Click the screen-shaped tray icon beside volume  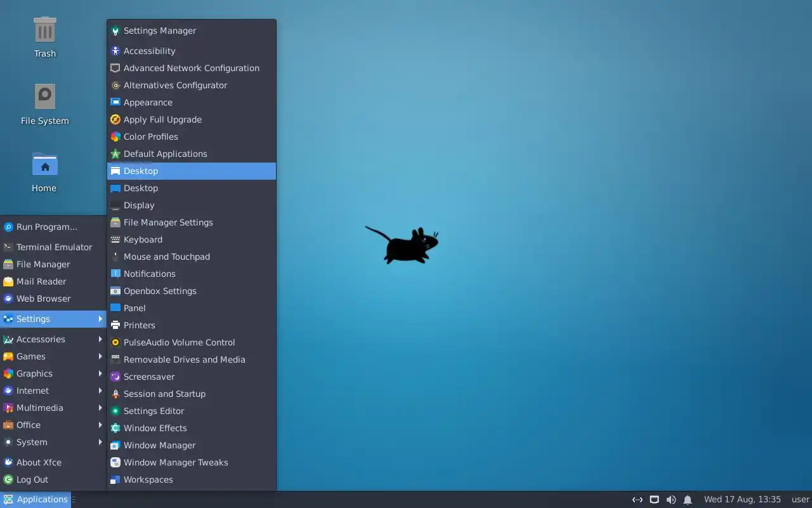pos(654,500)
